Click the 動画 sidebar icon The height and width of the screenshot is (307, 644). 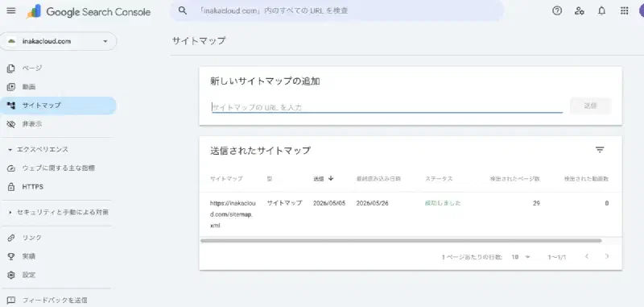11,87
